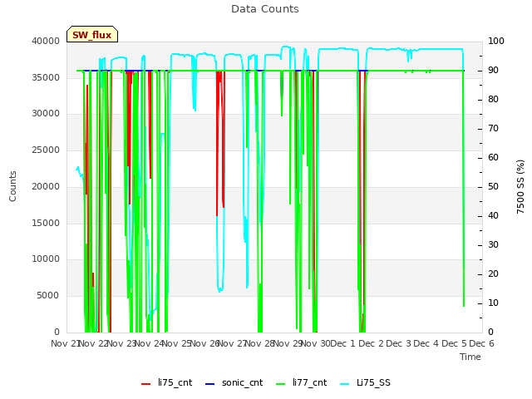Click the Dec 5 date tick label
532x399 pixels.
[455, 343]
